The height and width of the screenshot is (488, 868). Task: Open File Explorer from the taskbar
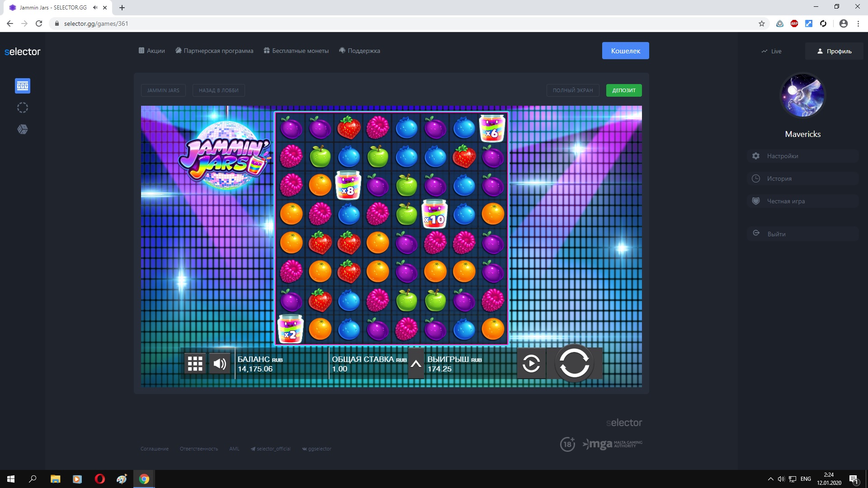55,479
